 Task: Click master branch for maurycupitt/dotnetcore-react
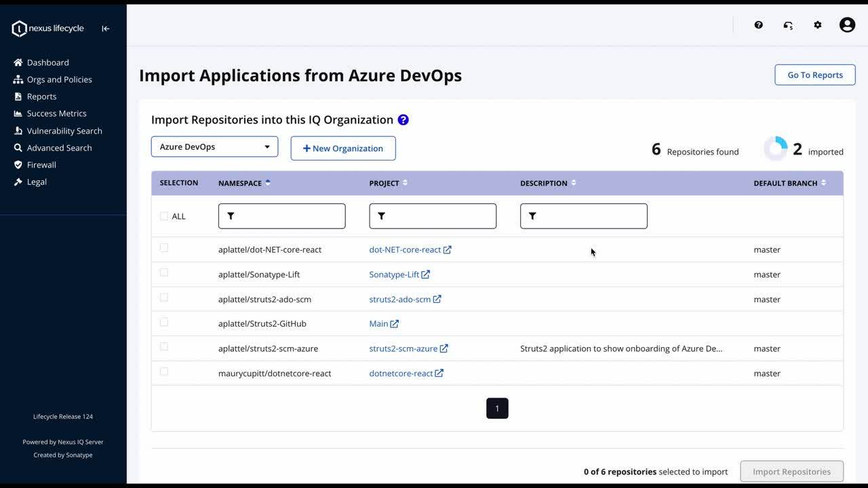tap(767, 373)
